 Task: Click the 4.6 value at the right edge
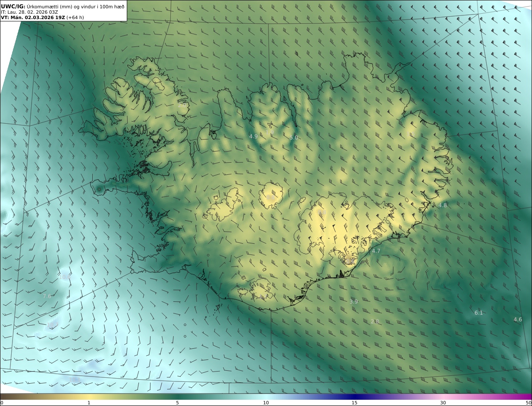coord(518,319)
